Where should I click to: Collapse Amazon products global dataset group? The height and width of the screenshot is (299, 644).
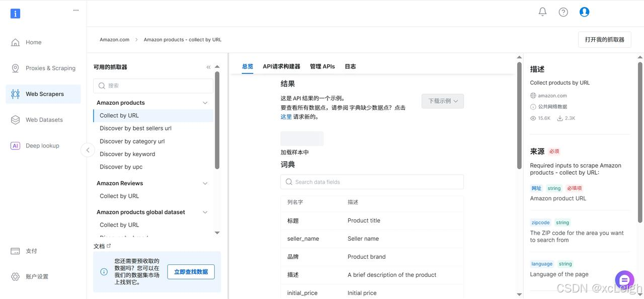pyautogui.click(x=205, y=212)
